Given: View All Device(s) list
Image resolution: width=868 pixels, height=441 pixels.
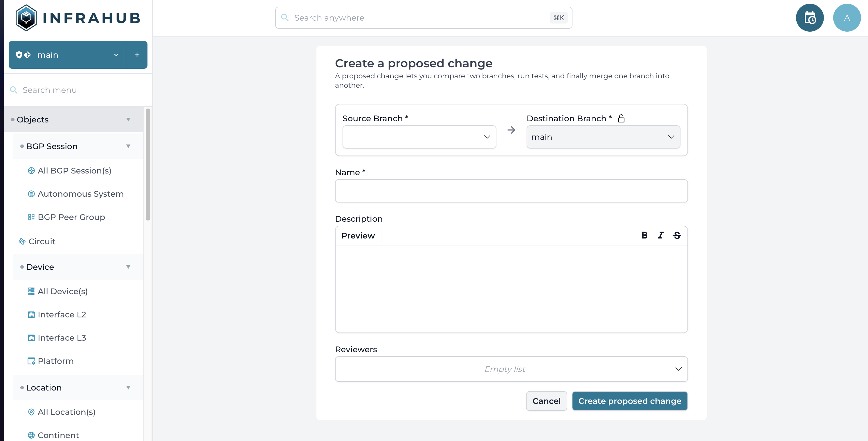Looking at the screenshot, I should click(62, 291).
